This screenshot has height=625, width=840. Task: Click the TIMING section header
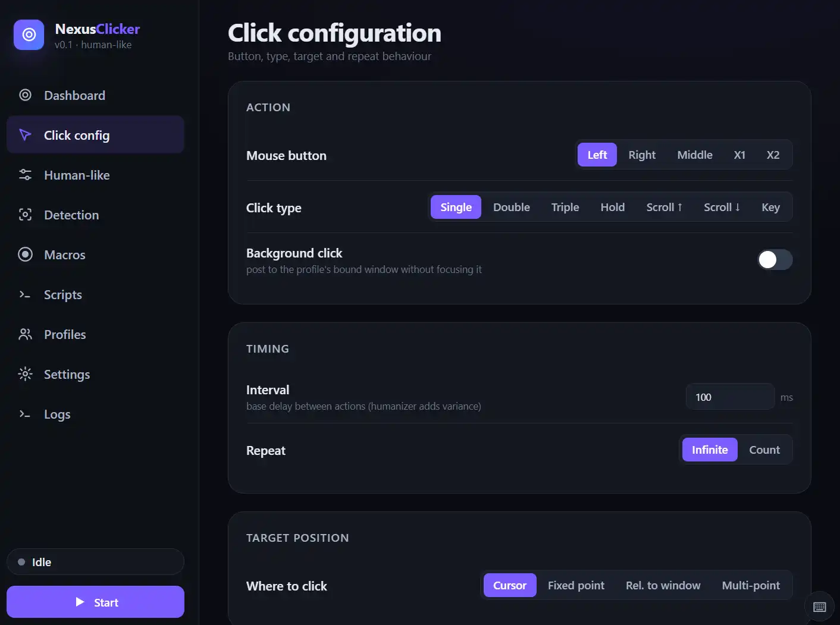[x=268, y=348]
